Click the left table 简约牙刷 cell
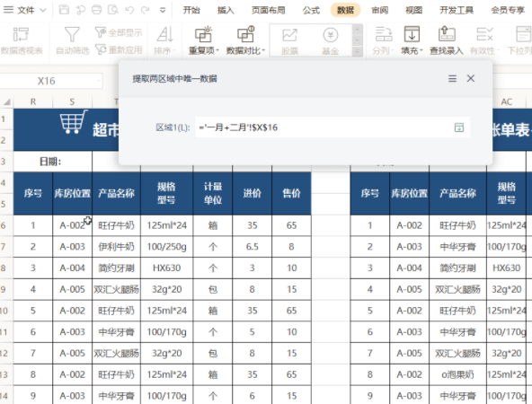This screenshot has width=532, height=404. (x=117, y=268)
